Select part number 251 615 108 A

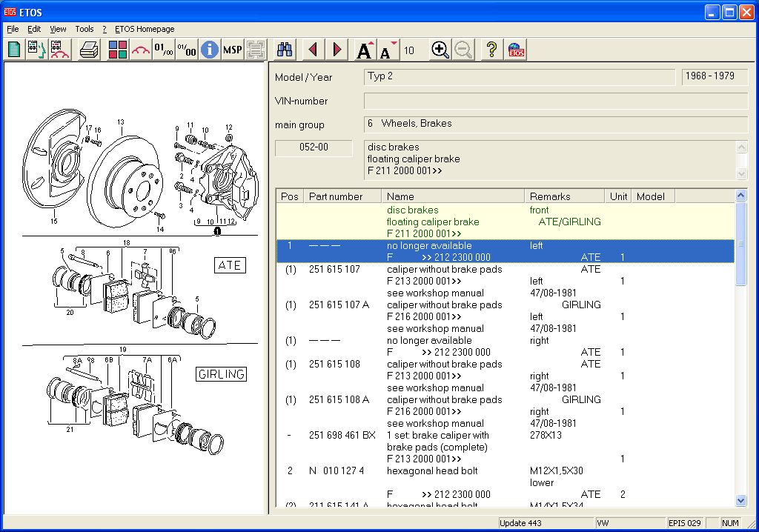(339, 400)
